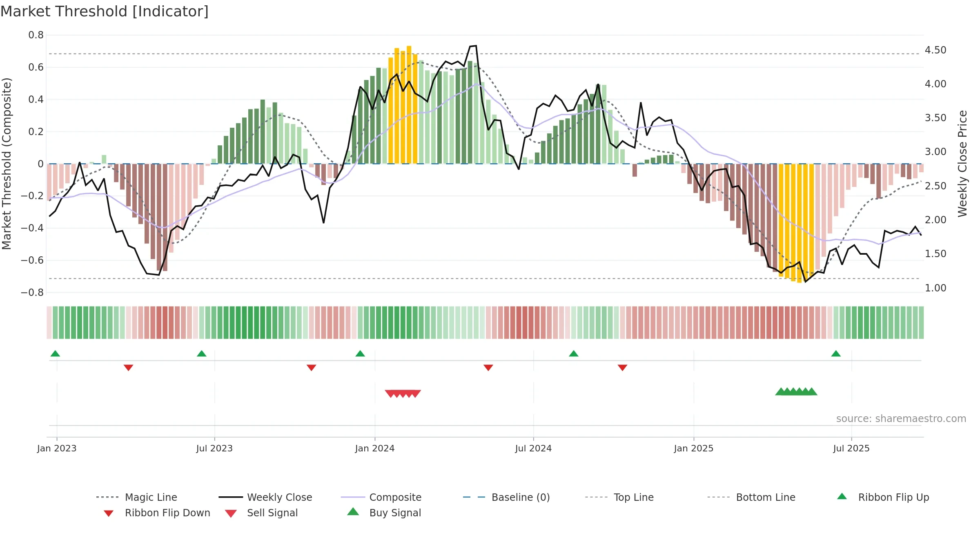Toggle the Top Line legend entry
The width and height of the screenshot is (980, 551).
click(x=619, y=497)
